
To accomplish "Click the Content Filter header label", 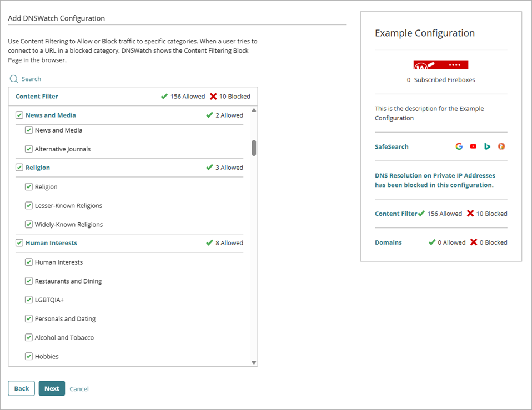I will tap(37, 97).
